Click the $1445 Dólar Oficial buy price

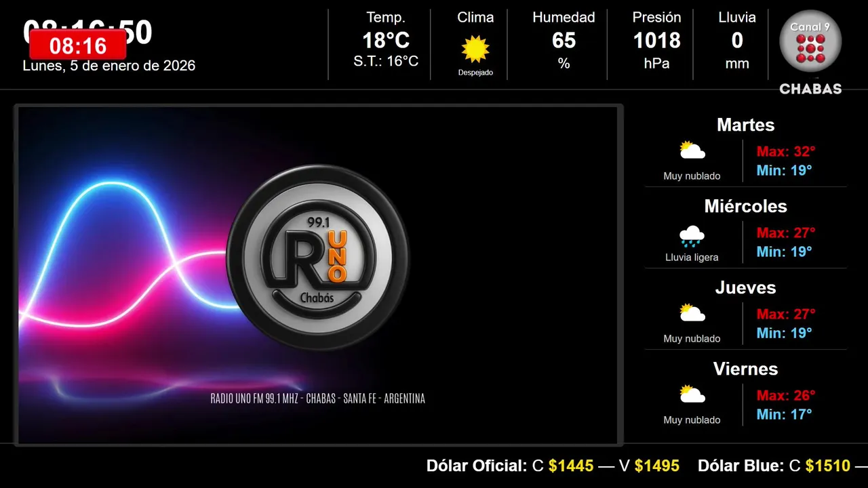(571, 466)
